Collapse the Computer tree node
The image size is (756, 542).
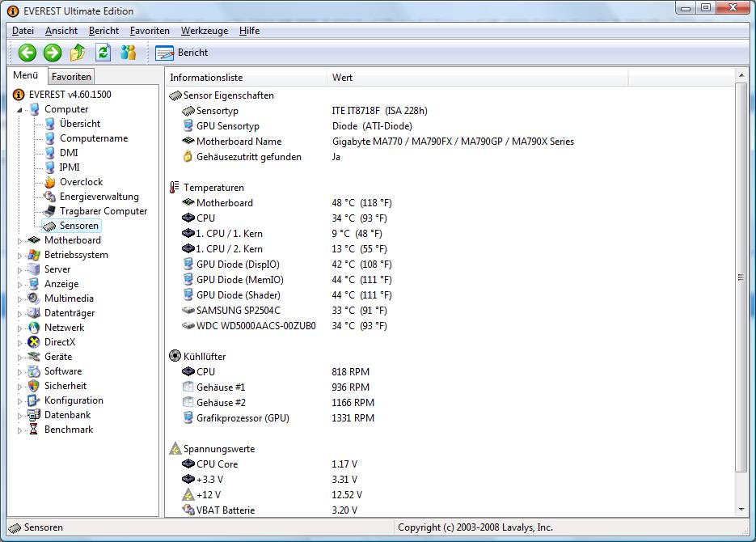pos(19,110)
